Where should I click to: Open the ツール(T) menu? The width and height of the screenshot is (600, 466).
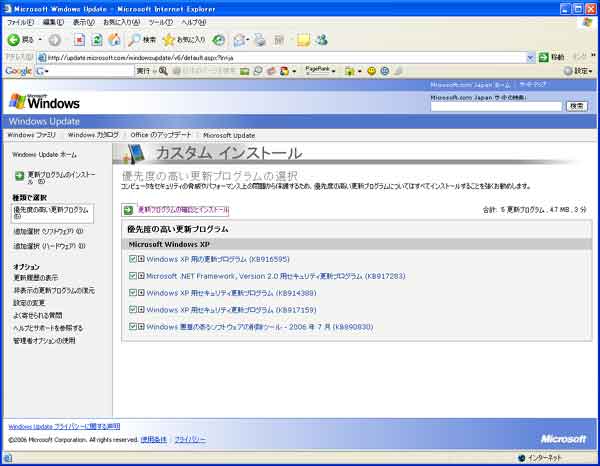[161, 23]
